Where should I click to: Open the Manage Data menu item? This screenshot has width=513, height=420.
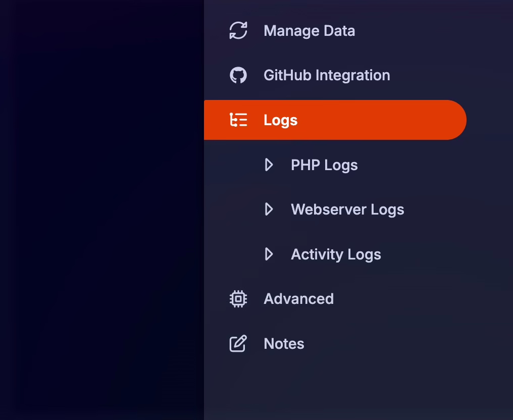309,31
